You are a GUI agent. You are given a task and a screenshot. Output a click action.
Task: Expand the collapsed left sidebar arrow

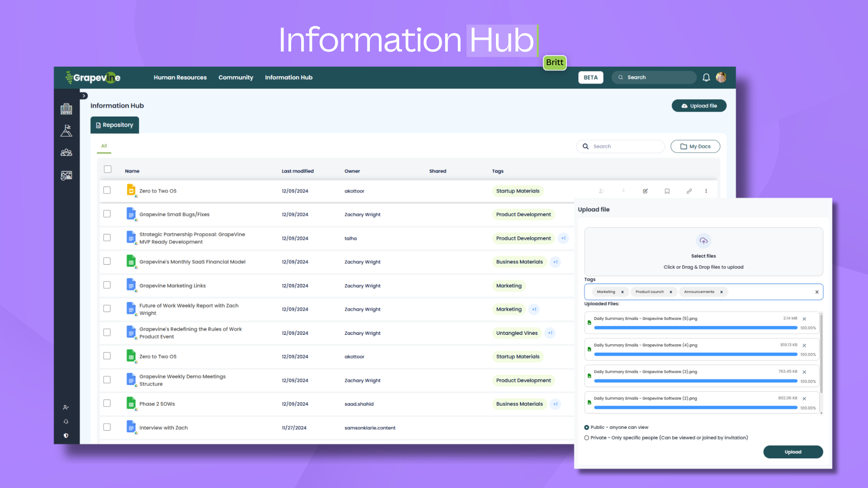tap(84, 96)
